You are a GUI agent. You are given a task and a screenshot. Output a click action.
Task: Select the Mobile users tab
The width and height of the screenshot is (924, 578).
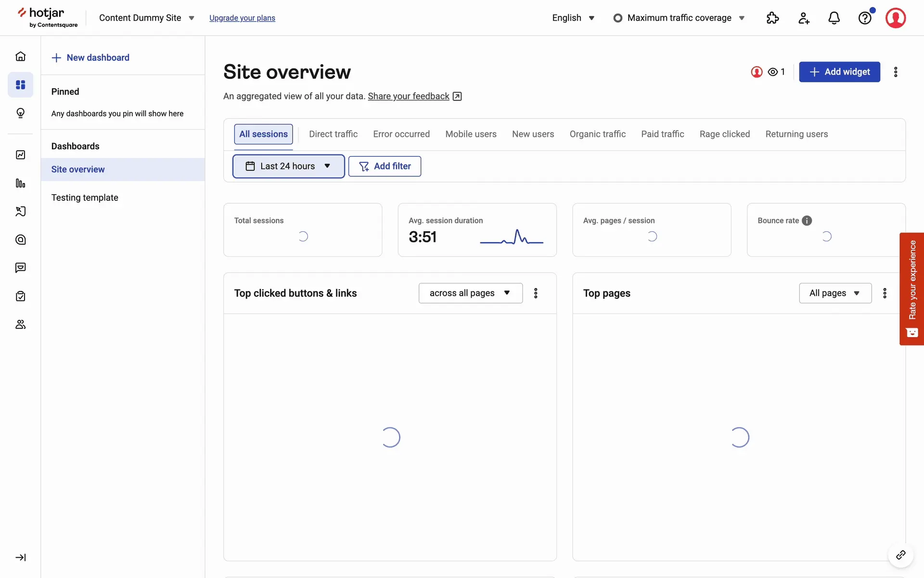pyautogui.click(x=471, y=134)
